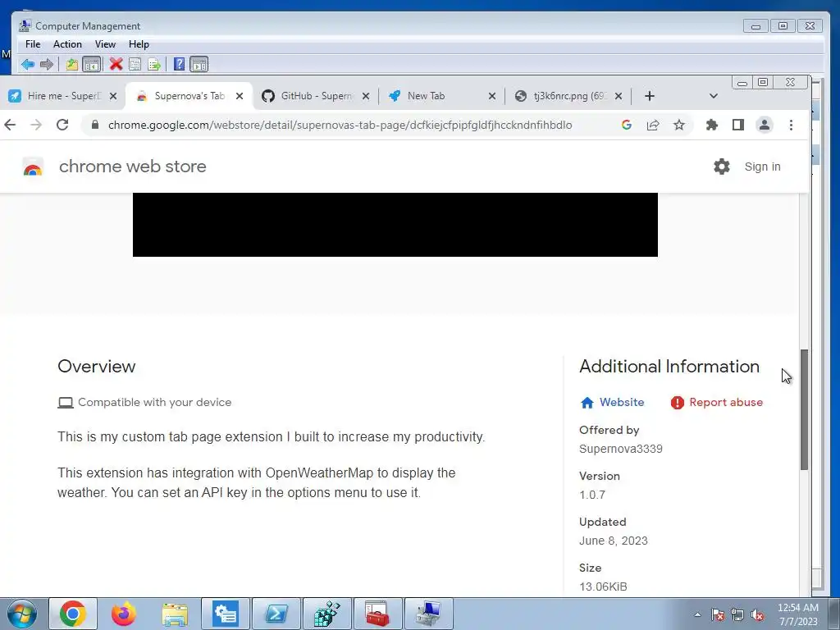Open Windows Explorer folder on taskbar

pos(175,614)
